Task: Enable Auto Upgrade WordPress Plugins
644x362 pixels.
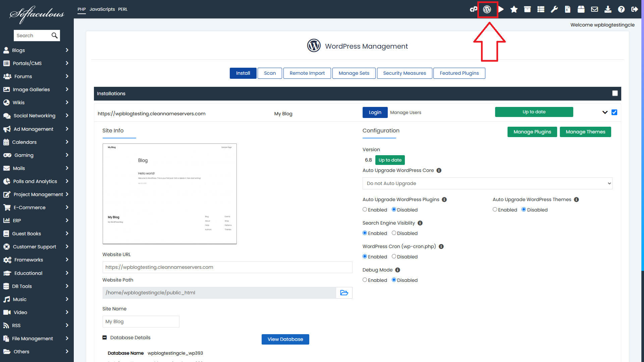Action: click(x=365, y=209)
